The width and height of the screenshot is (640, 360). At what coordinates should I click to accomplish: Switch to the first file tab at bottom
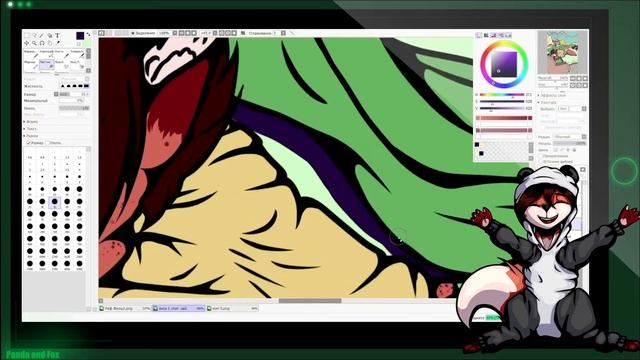(125, 309)
